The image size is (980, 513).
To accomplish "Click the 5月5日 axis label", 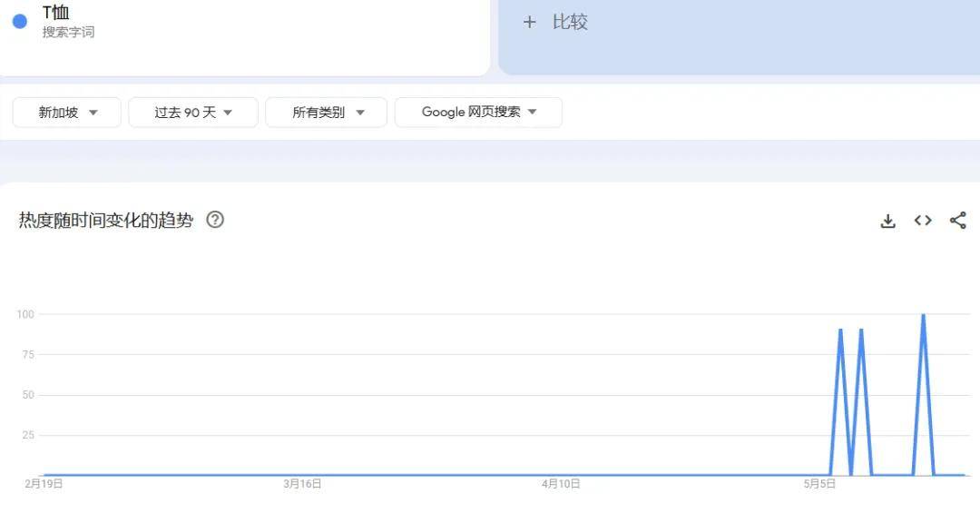I will [819, 484].
